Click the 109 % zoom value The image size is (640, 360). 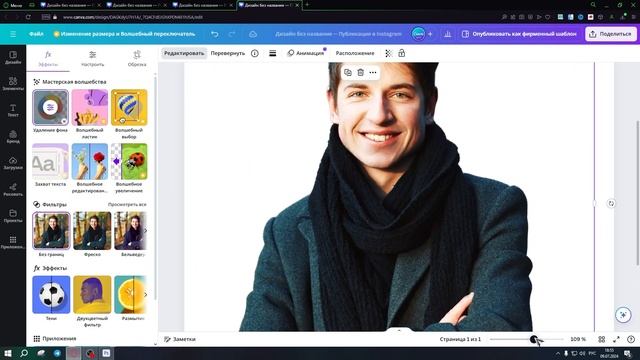click(x=578, y=339)
